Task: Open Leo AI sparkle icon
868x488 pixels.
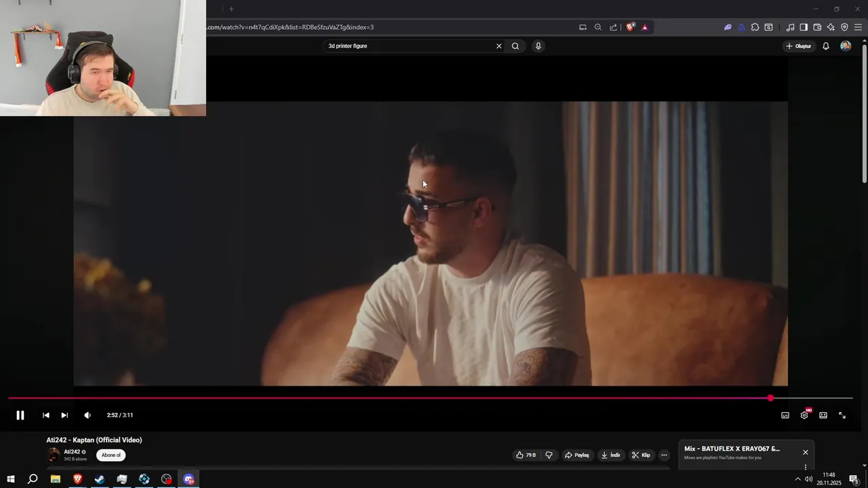Action: coord(831,27)
